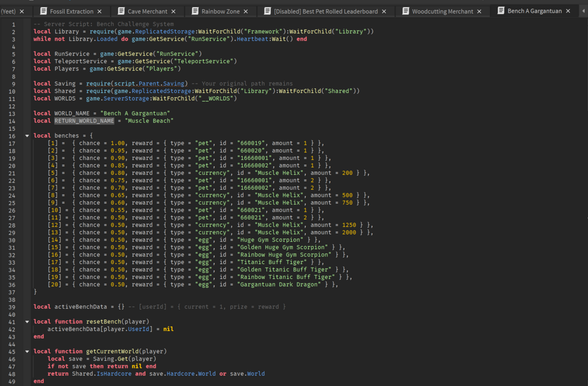This screenshot has width=588, height=386.
Task: Close the (Yeet) tab
Action: [22, 11]
